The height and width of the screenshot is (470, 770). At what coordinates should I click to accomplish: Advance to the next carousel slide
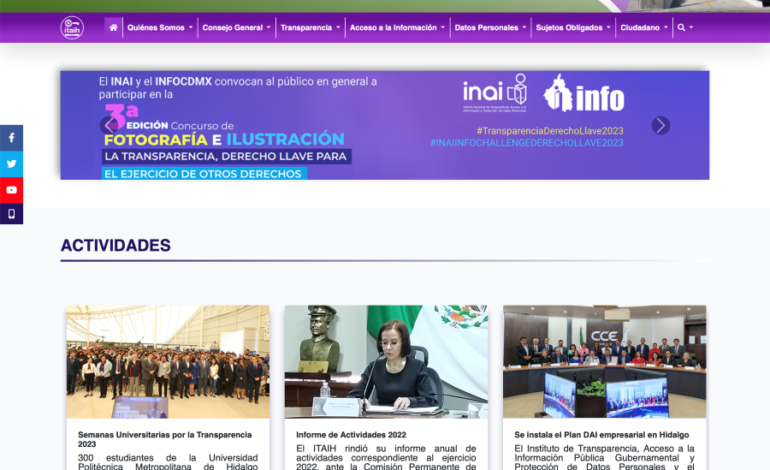660,125
